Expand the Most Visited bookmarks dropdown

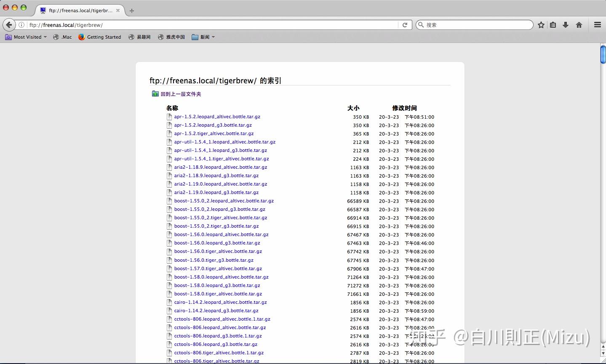click(45, 37)
